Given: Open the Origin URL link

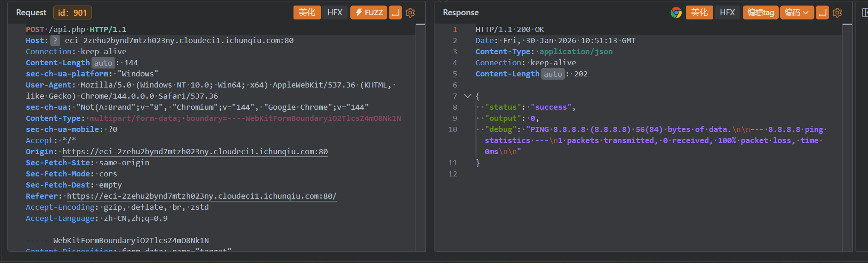Looking at the screenshot, I should [195, 152].
